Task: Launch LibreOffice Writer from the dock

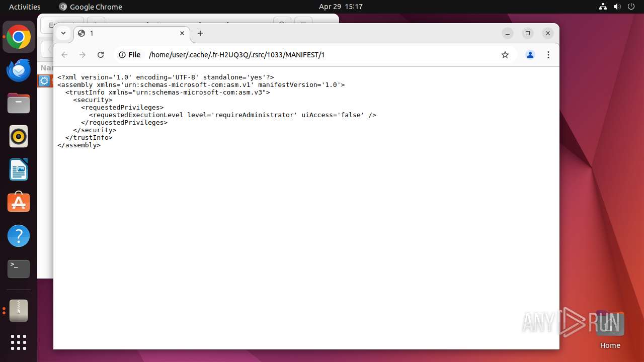Action: (x=19, y=170)
